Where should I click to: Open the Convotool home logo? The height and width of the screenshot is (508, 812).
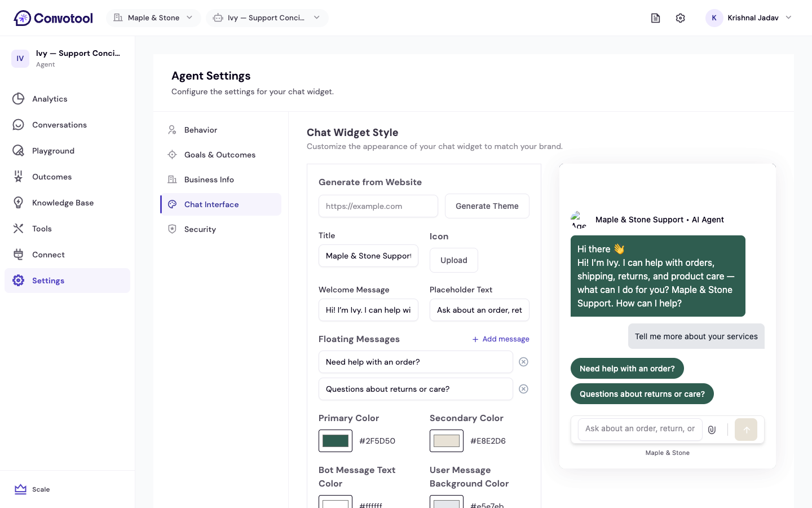click(54, 18)
